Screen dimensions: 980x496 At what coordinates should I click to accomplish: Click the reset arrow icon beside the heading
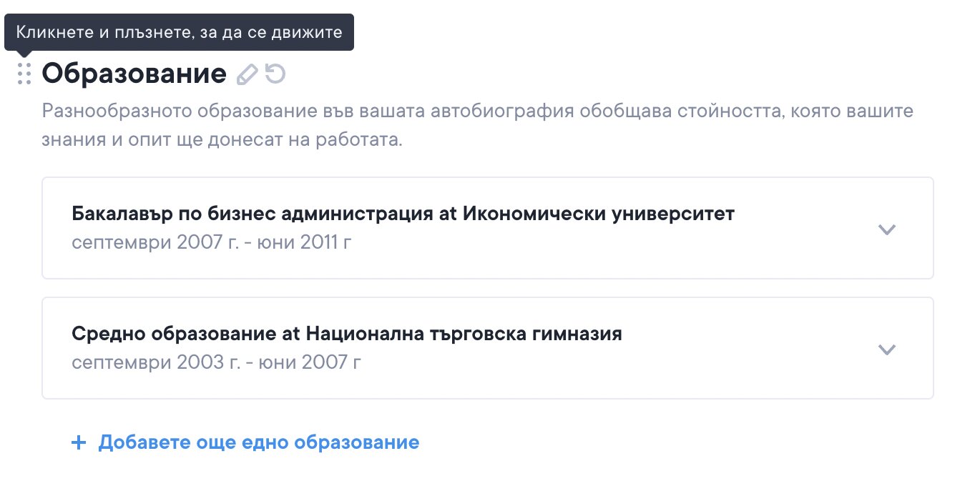[x=275, y=74]
